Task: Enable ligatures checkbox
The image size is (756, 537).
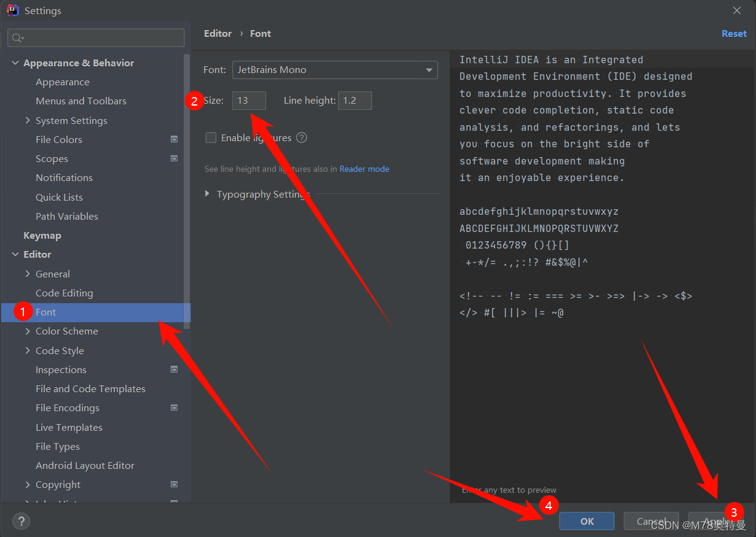Action: tap(211, 137)
